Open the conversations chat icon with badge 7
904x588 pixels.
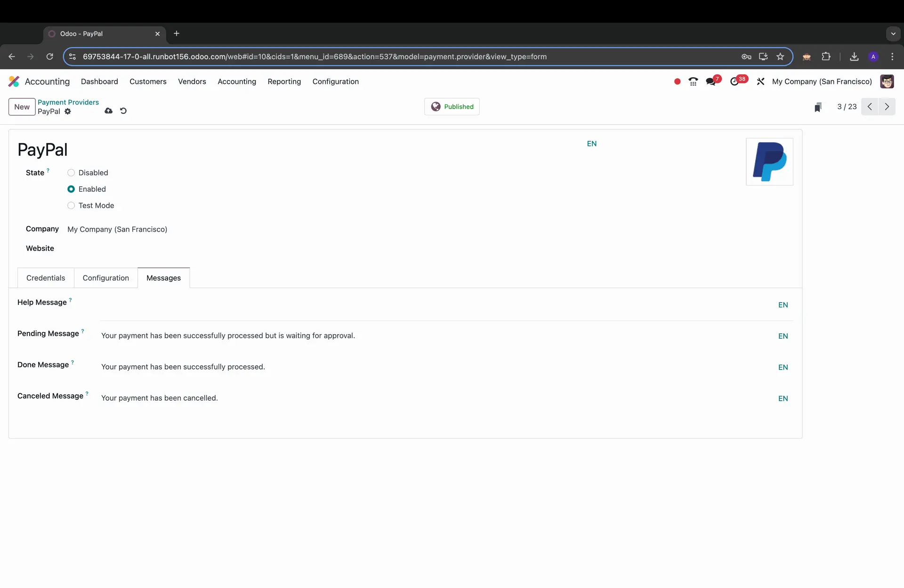pos(711,81)
